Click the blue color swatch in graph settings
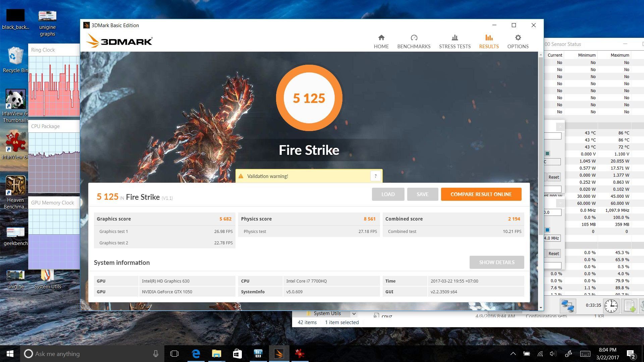644x362 pixels. click(547, 230)
